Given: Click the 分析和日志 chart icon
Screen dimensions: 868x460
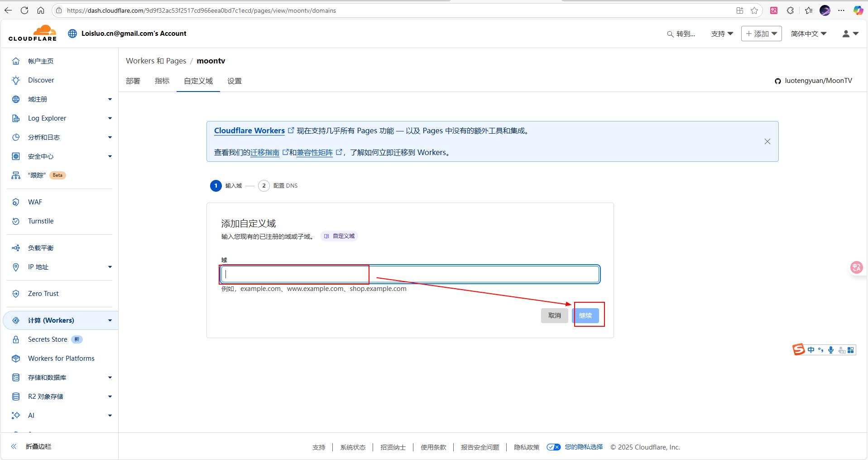Looking at the screenshot, I should pyautogui.click(x=16, y=137).
